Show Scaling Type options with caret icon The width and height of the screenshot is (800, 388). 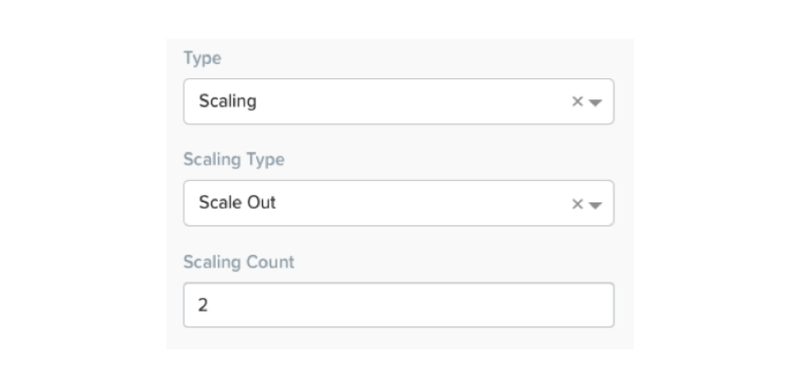point(595,205)
